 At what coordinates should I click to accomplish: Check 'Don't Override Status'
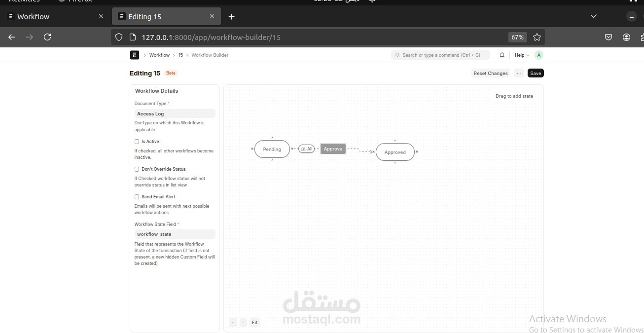point(137,169)
